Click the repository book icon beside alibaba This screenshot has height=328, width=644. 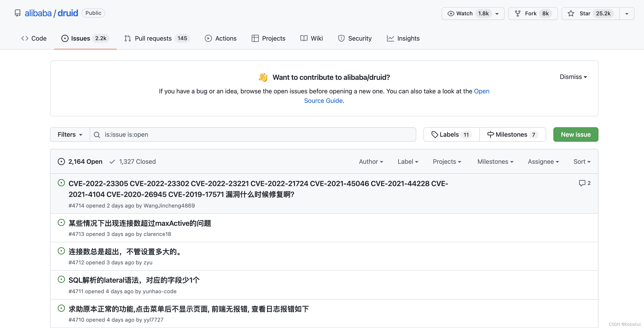click(x=18, y=13)
